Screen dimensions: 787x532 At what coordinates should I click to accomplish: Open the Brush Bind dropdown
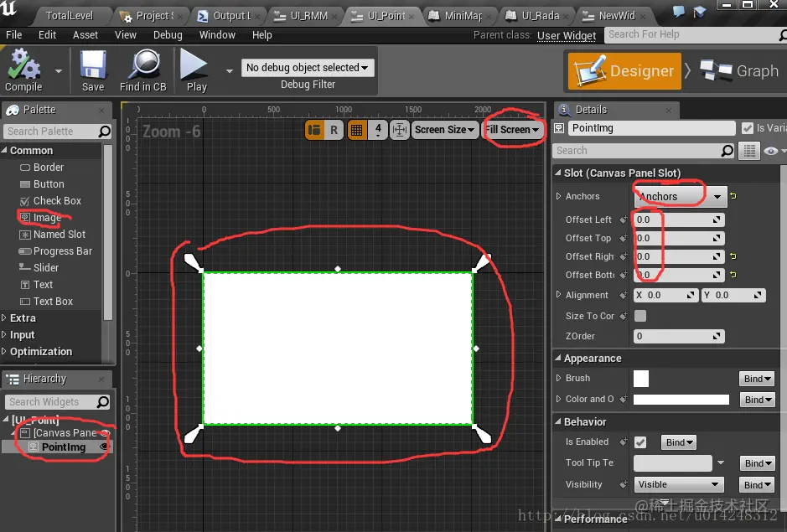click(x=756, y=379)
